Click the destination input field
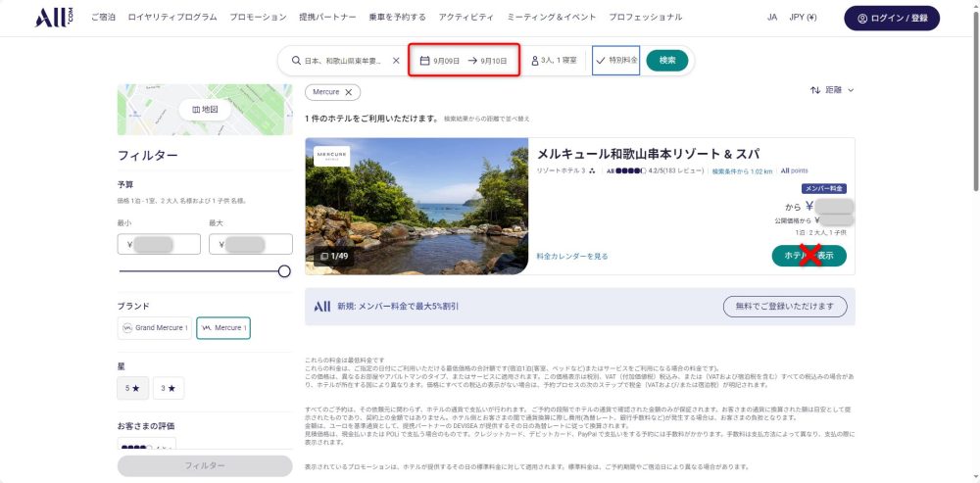The image size is (980, 483). pyautogui.click(x=343, y=61)
